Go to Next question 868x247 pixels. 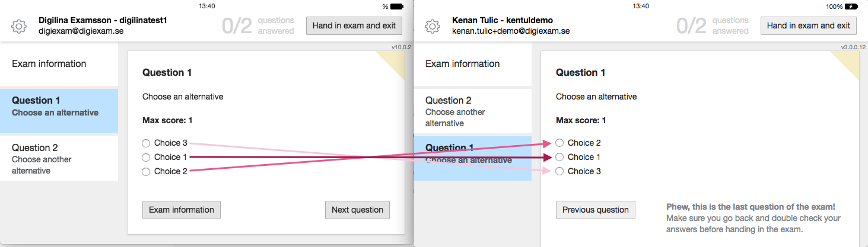coord(357,210)
